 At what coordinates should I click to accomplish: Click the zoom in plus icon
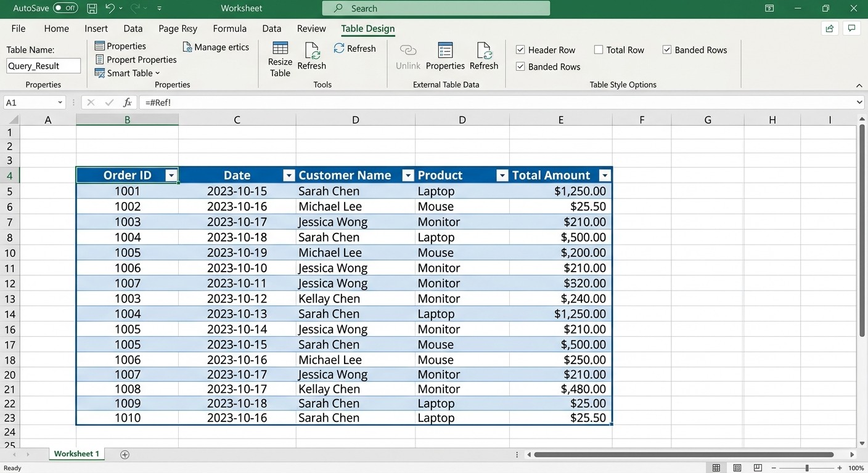pyautogui.click(x=840, y=468)
